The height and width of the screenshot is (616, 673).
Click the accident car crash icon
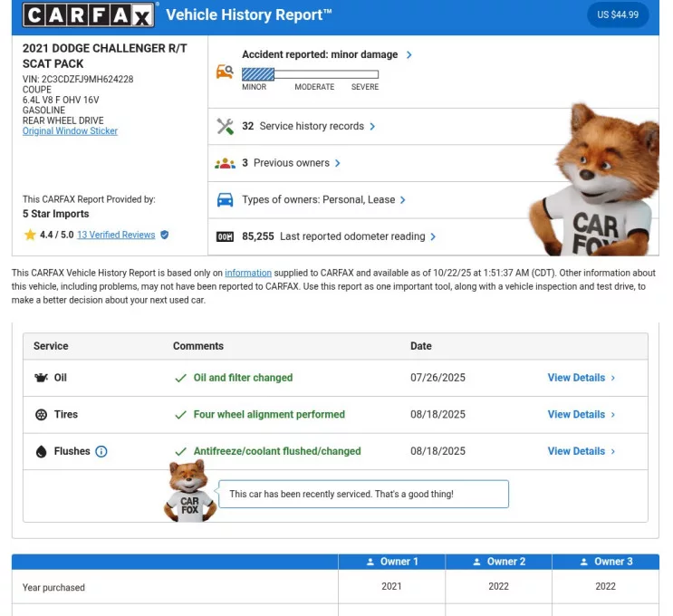coord(225,72)
